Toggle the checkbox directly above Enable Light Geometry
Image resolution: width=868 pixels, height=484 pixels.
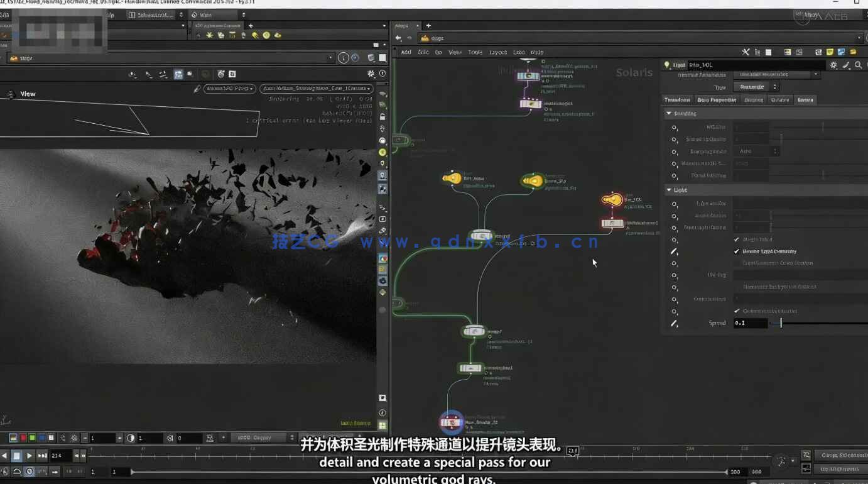point(736,239)
